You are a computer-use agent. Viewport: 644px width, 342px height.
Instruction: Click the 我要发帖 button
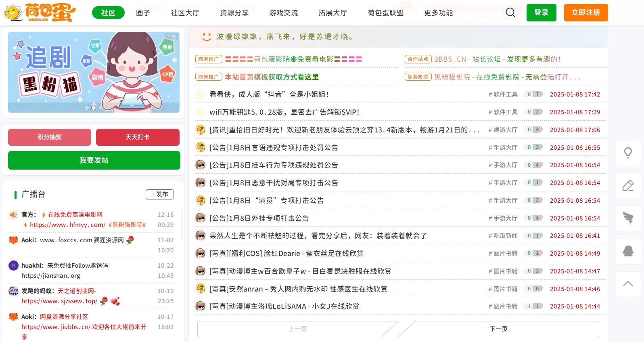(x=94, y=160)
